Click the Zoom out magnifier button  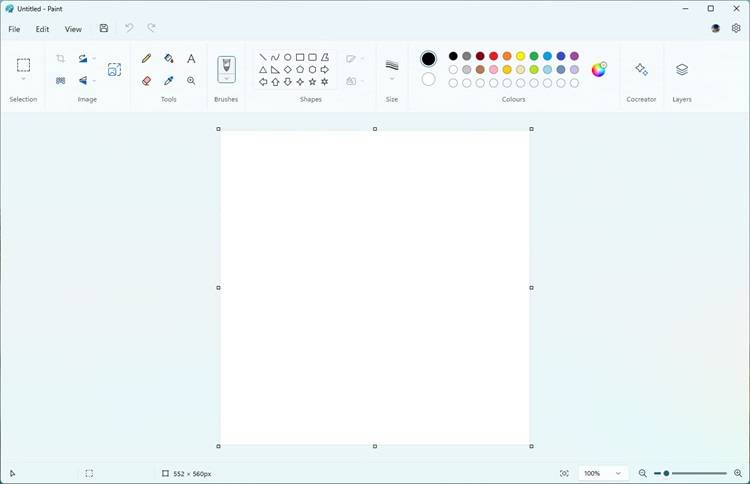coord(642,473)
